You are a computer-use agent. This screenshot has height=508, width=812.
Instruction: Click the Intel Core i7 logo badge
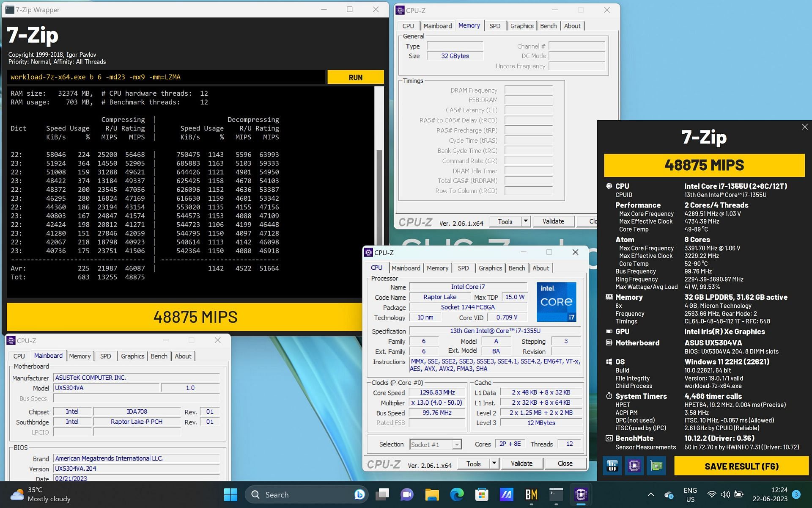(556, 302)
